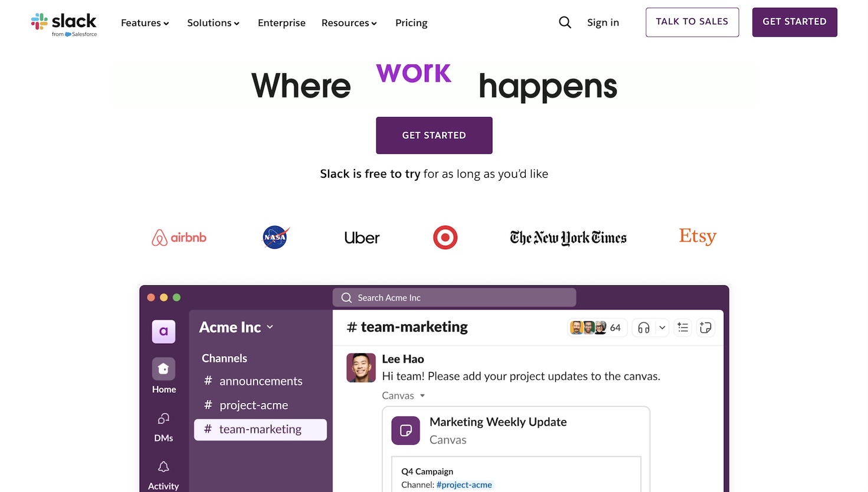Expand the Canvas disclosure in Lee Hao's message
The height and width of the screenshot is (492, 868).
422,396
